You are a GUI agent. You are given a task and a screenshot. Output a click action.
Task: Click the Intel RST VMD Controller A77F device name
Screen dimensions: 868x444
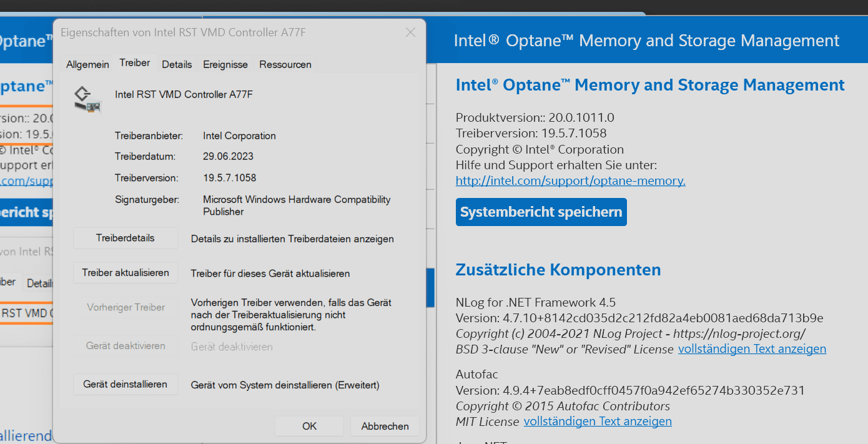[x=184, y=94]
